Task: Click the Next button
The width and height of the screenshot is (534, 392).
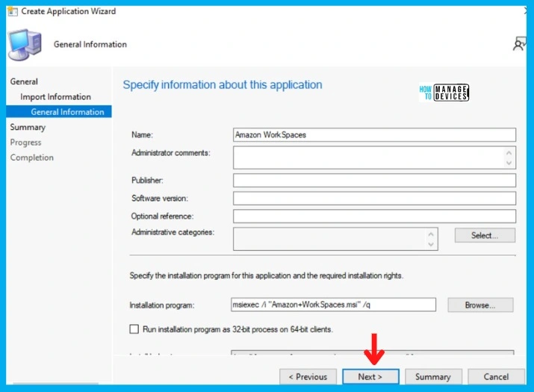Action: tap(370, 376)
